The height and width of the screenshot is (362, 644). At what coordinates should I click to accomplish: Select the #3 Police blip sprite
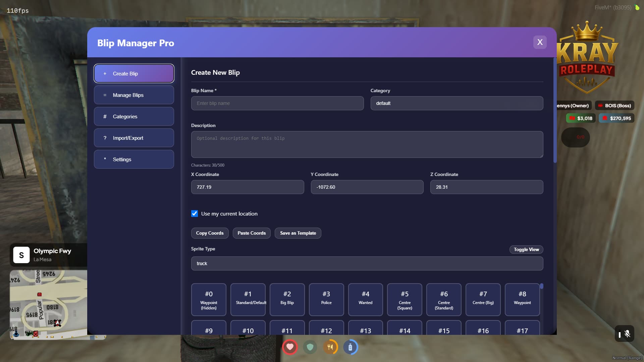point(326,299)
